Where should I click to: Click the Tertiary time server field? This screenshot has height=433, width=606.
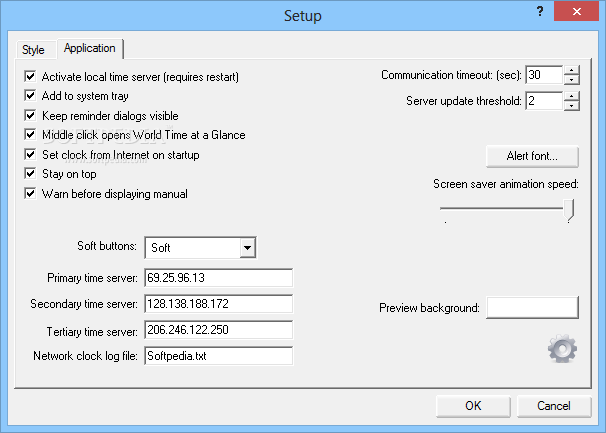pyautogui.click(x=219, y=330)
